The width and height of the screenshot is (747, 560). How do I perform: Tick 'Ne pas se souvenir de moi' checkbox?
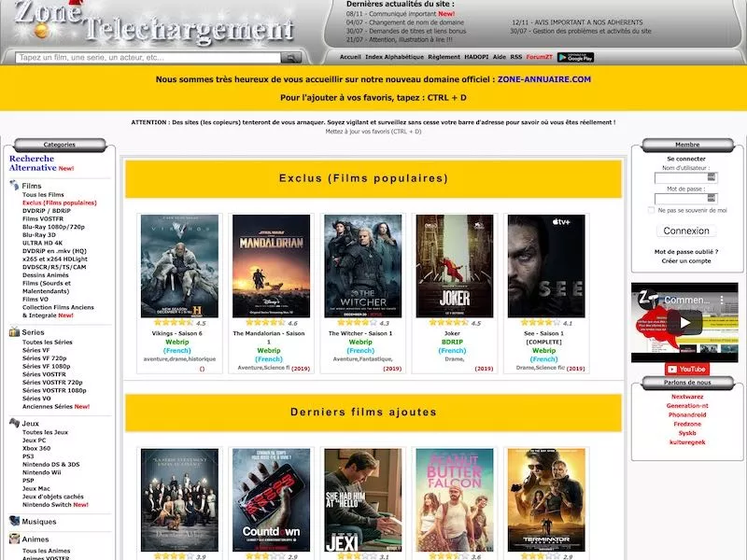(x=651, y=211)
